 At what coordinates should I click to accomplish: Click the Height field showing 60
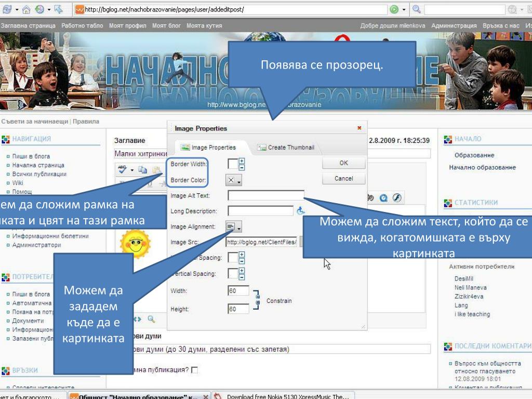click(x=238, y=309)
